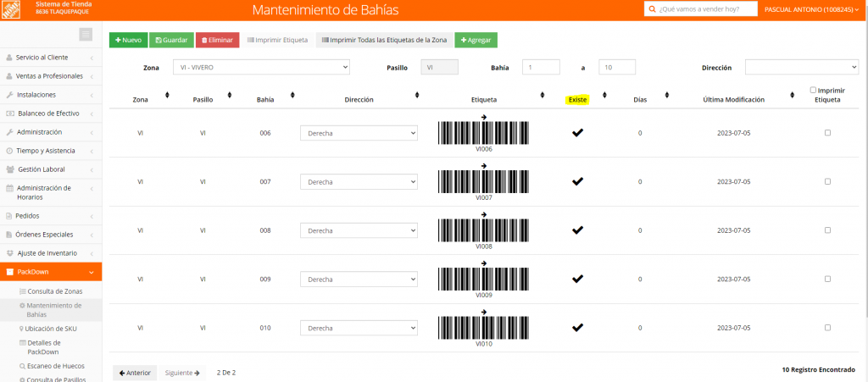Sort by Días column arrows icon
Screen dimensions: 868x382
pyautogui.click(x=667, y=95)
